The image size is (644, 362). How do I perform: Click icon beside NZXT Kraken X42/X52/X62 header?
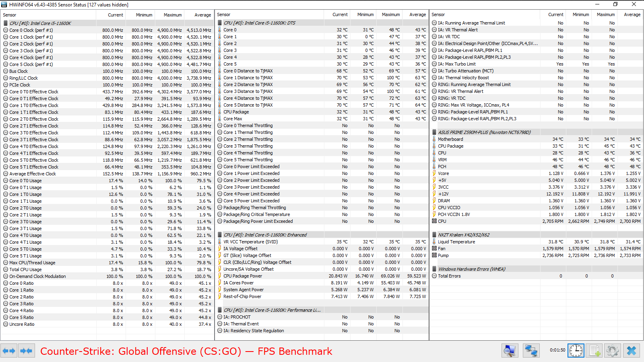pyautogui.click(x=434, y=235)
